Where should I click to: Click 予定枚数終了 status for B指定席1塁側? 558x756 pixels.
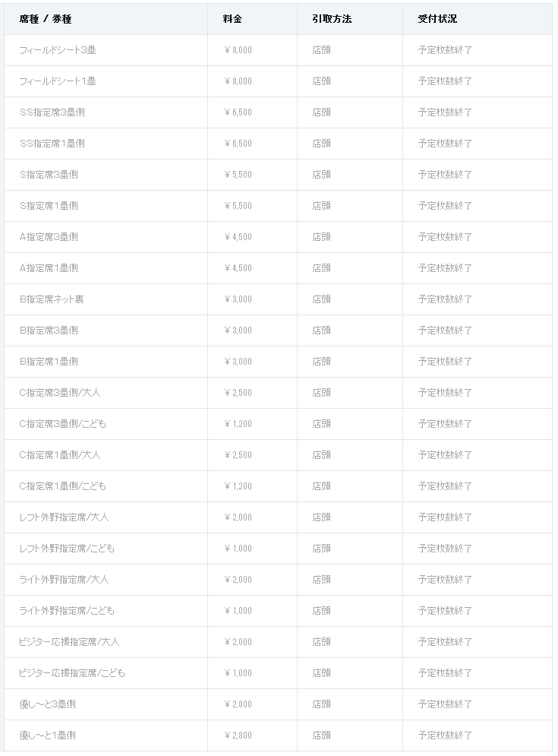point(445,362)
